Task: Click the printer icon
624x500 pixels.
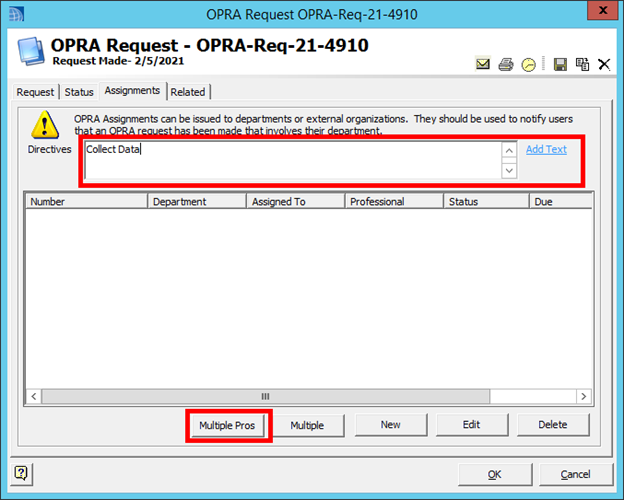Action: pos(506,64)
